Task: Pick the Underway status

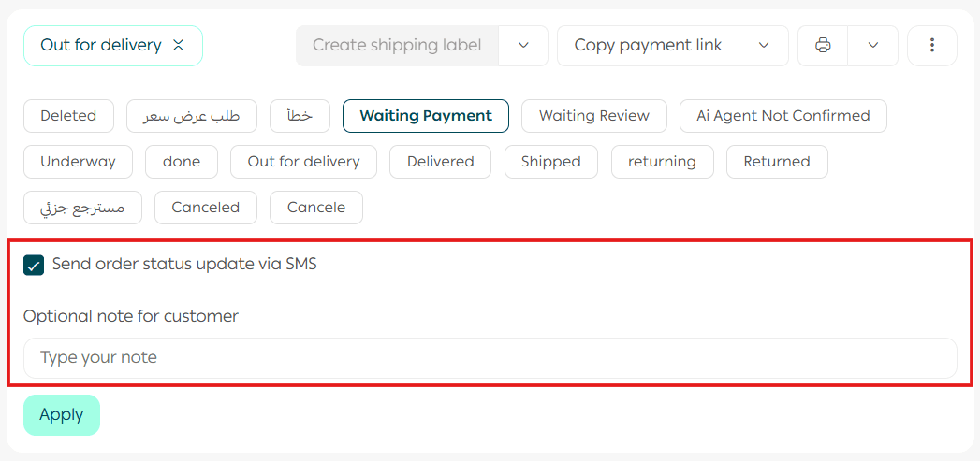Action: click(78, 162)
